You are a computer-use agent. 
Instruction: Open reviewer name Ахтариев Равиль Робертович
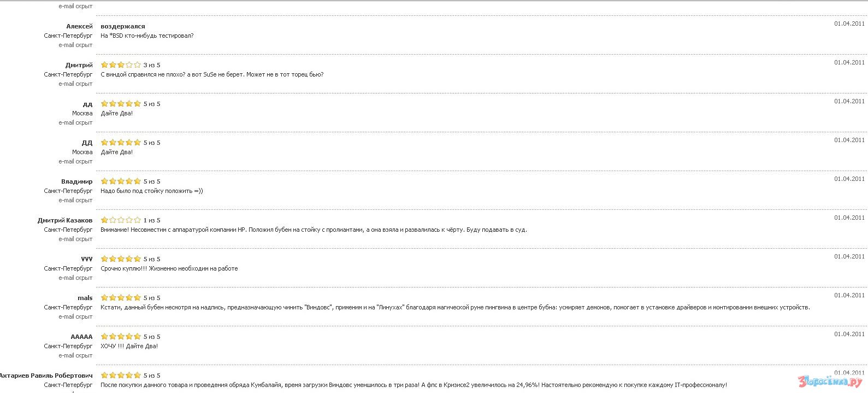coord(46,376)
